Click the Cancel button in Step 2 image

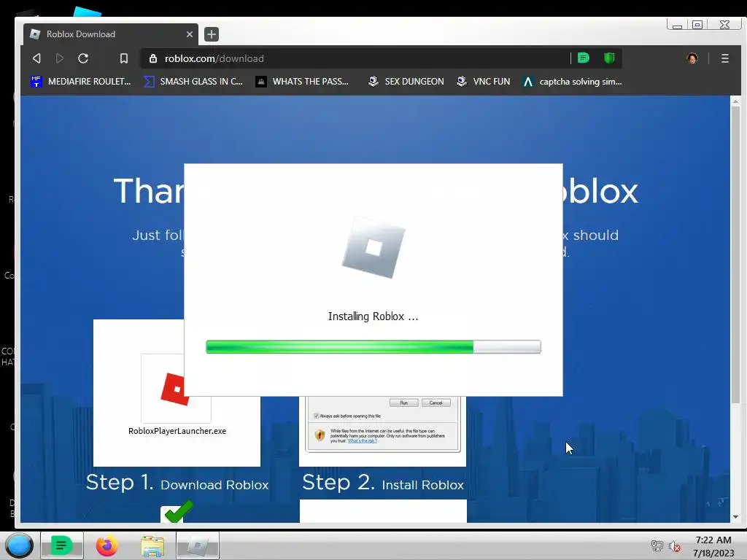pos(436,402)
